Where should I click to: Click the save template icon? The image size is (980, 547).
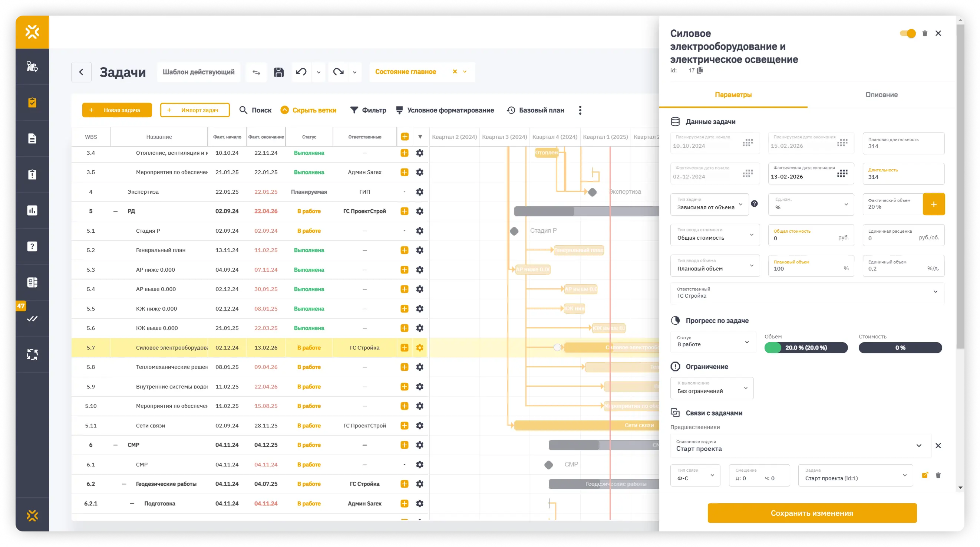[279, 72]
